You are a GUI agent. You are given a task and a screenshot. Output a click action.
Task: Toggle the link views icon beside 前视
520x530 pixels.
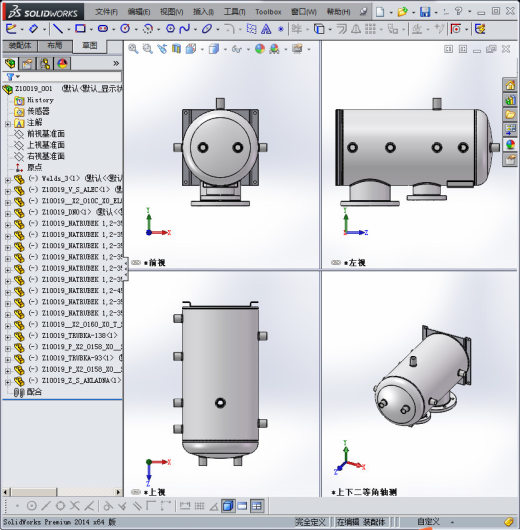[x=136, y=262]
